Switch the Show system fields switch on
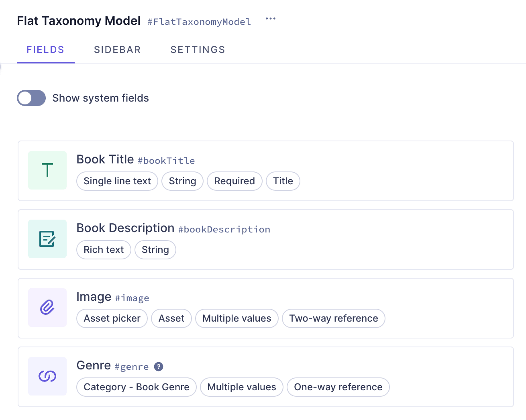This screenshot has height=420, width=526. (31, 98)
